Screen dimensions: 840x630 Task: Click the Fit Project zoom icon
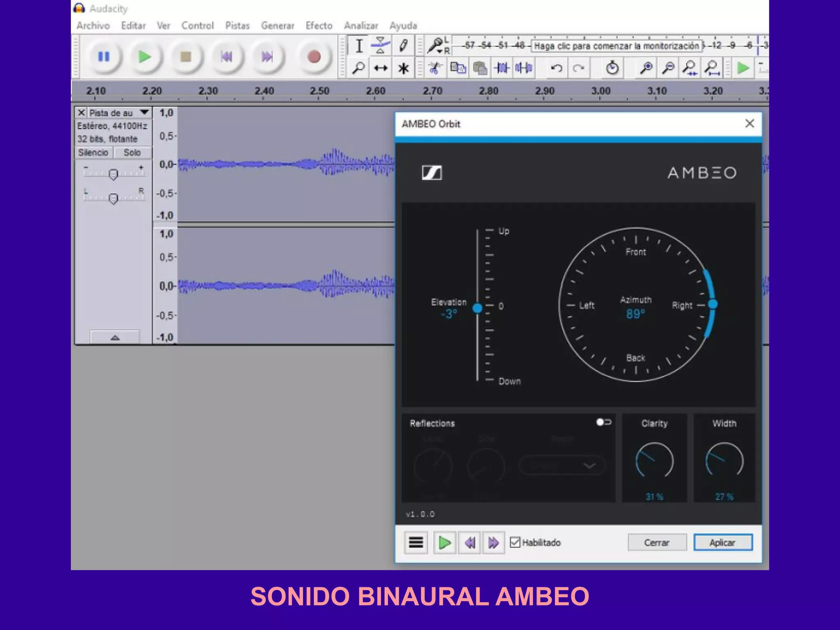(x=712, y=68)
